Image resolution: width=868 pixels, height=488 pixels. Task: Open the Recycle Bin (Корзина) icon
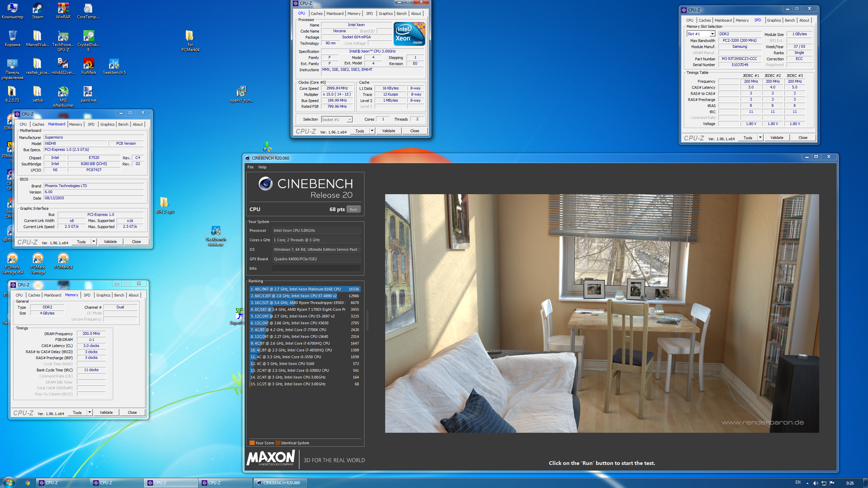click(x=13, y=38)
